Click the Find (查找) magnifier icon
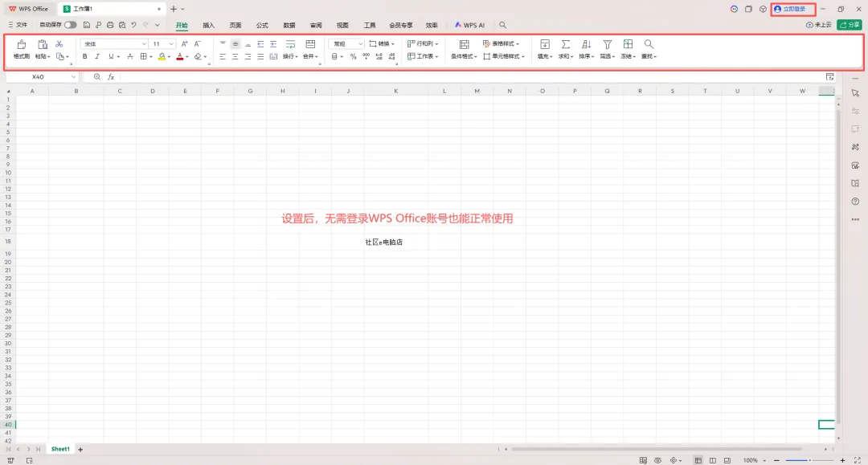The image size is (868, 465). [649, 44]
